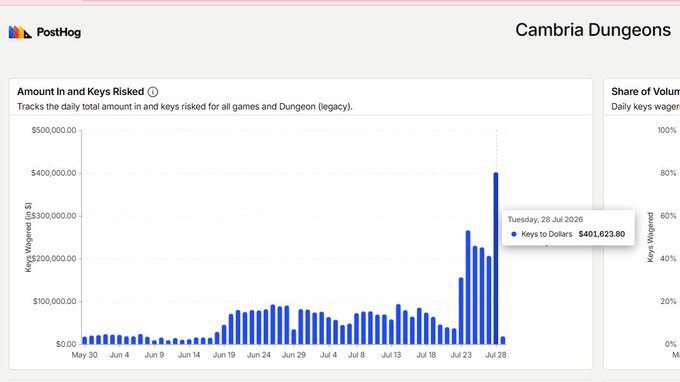Click the Share of Volume card title

(645, 91)
